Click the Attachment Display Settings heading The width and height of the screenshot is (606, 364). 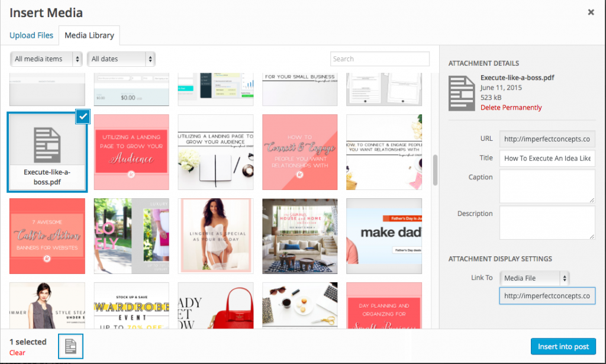click(500, 259)
